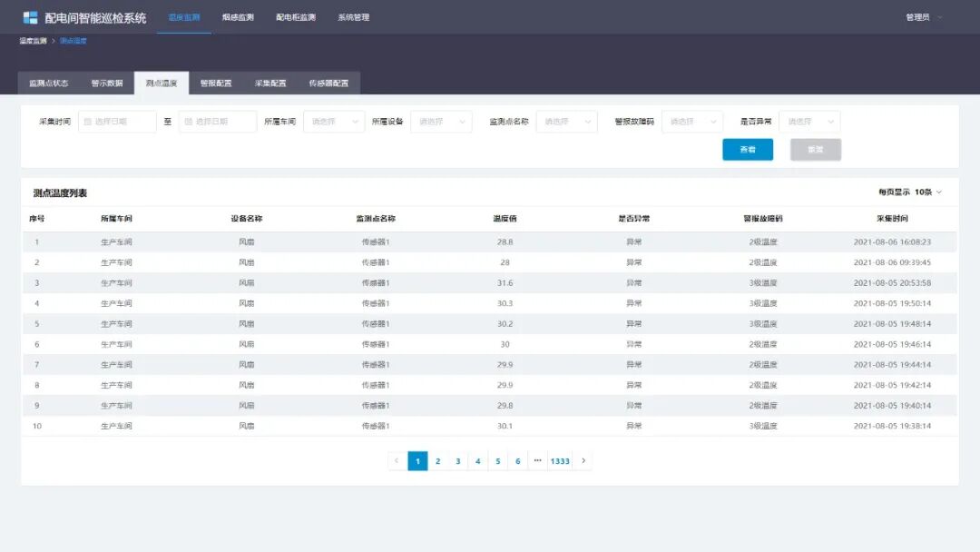980x552 pixels.
Task: Click temperature value 31.6 in row 3
Action: click(x=505, y=283)
